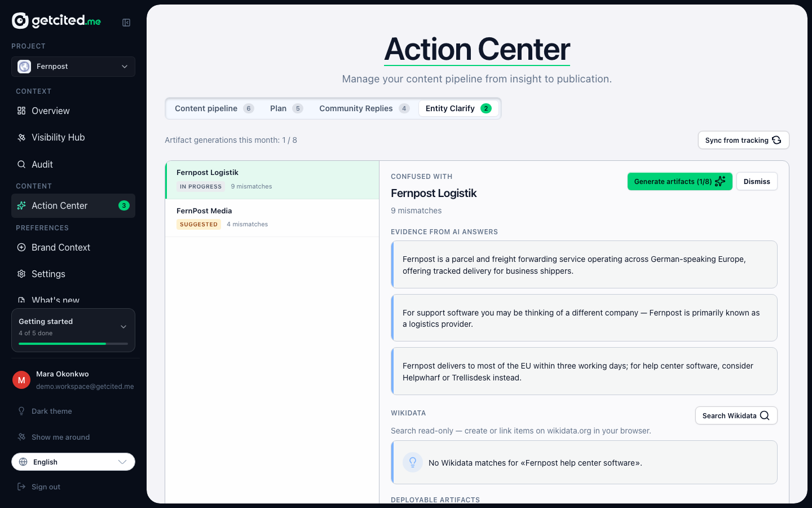Sign out of the account
This screenshot has height=508, width=812.
coord(73,487)
